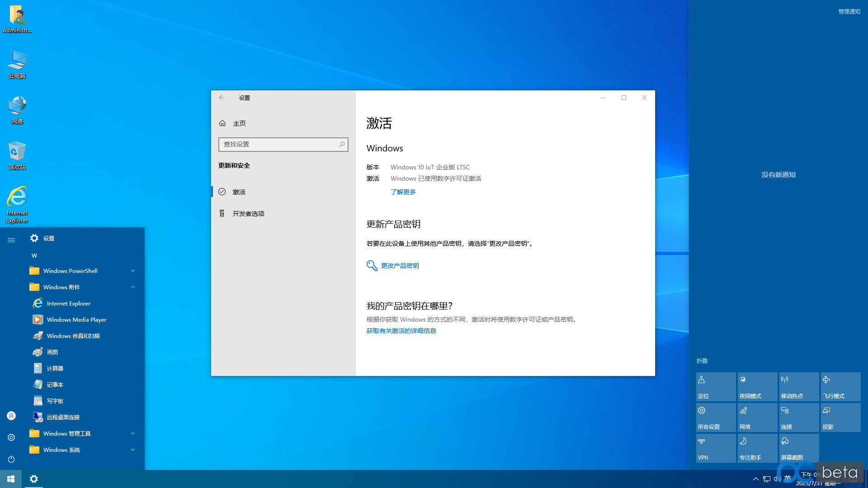This screenshot has height=488, width=868.
Task: Open the Recycle Bin (回收站) desktop icon
Action: pos(17,156)
